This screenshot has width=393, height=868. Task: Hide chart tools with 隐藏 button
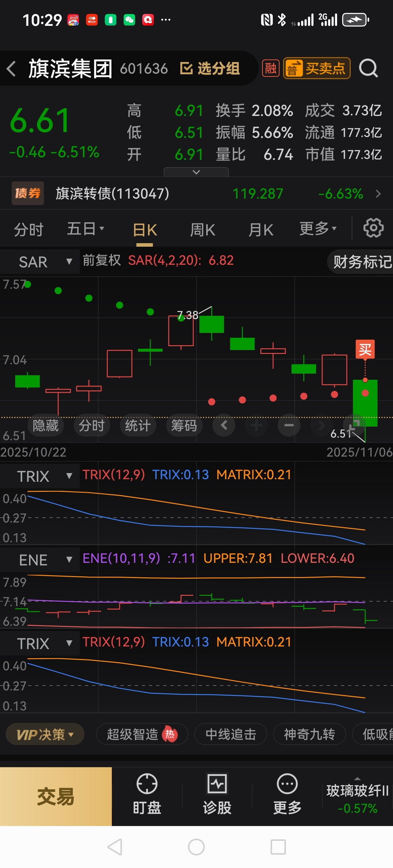tap(46, 426)
